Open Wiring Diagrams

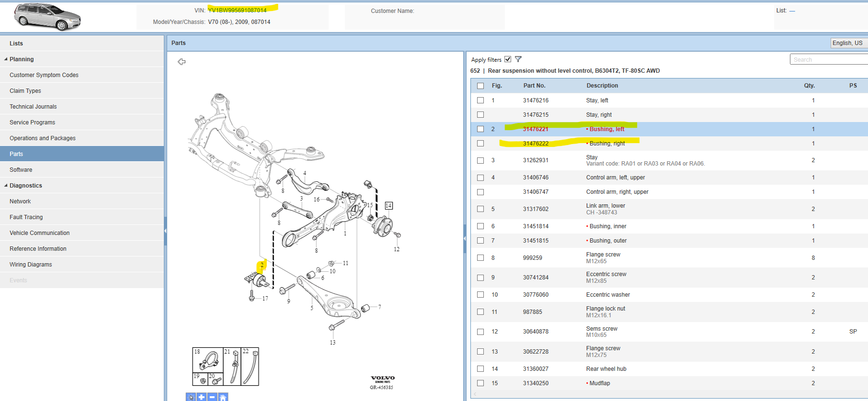pos(82,265)
